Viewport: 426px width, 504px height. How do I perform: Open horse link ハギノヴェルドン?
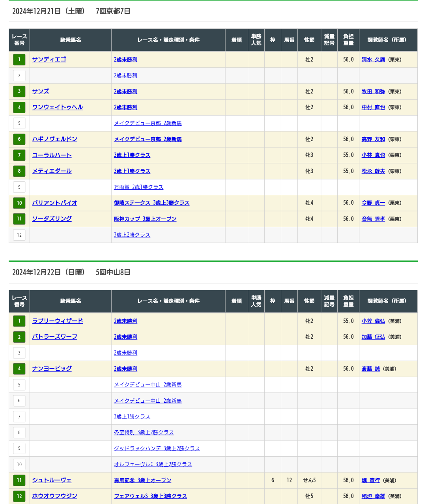coord(55,139)
